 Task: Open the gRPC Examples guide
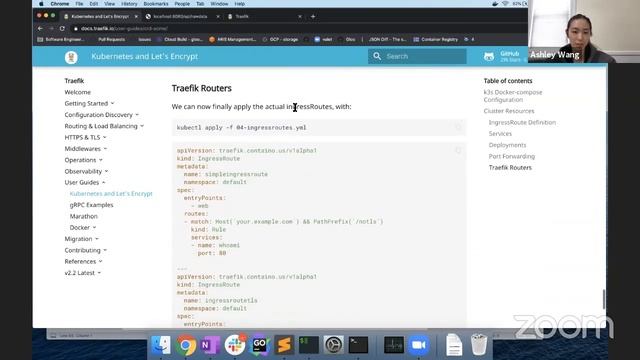[x=91, y=205]
